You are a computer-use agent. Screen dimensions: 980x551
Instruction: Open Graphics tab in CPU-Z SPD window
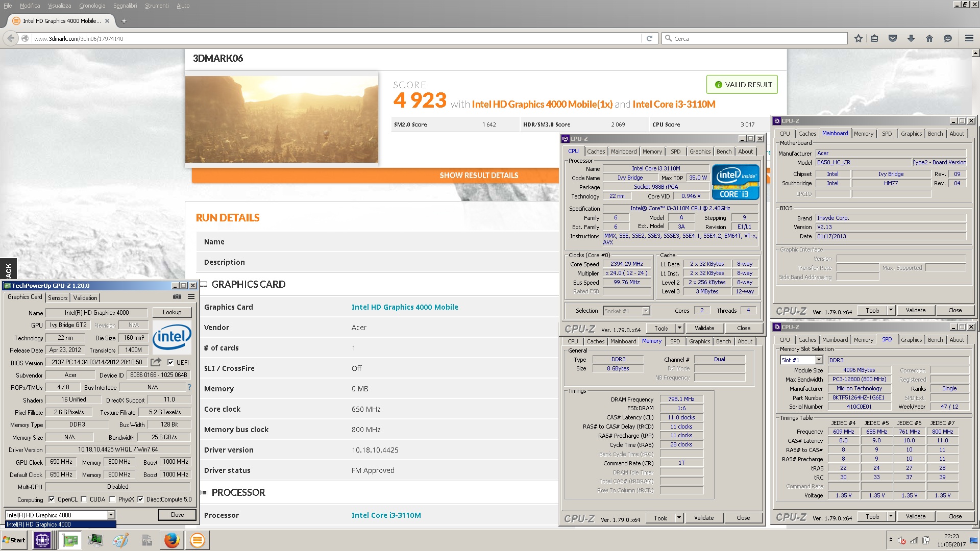tap(911, 340)
